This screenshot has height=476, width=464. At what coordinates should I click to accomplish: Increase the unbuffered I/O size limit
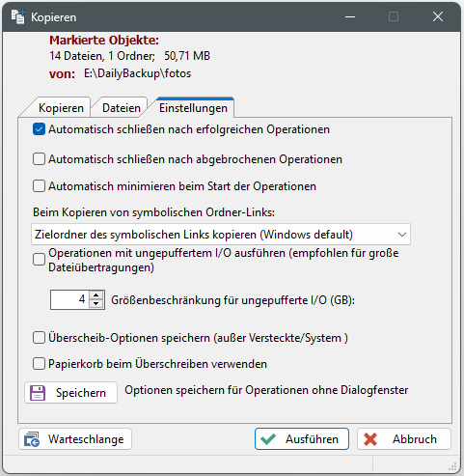coord(96,295)
